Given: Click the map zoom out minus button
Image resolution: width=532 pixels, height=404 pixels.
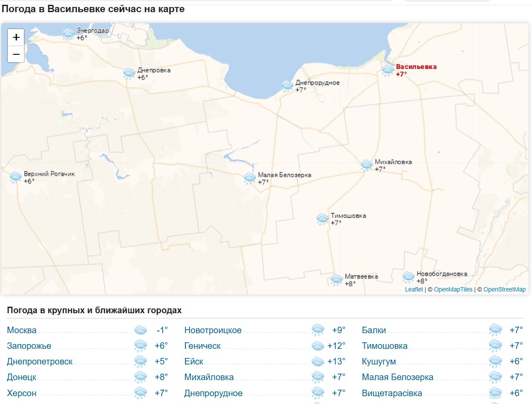Looking at the screenshot, I should 16,54.
